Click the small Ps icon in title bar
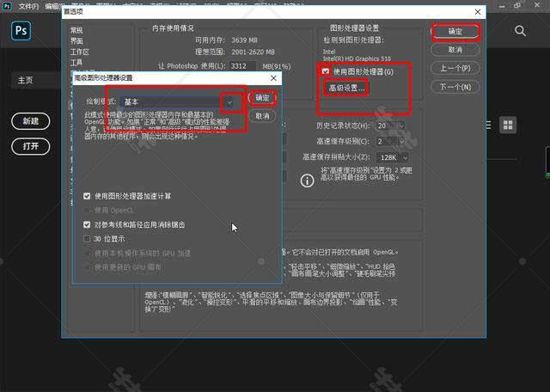Viewport: 550px width, 392px height. point(7,6)
